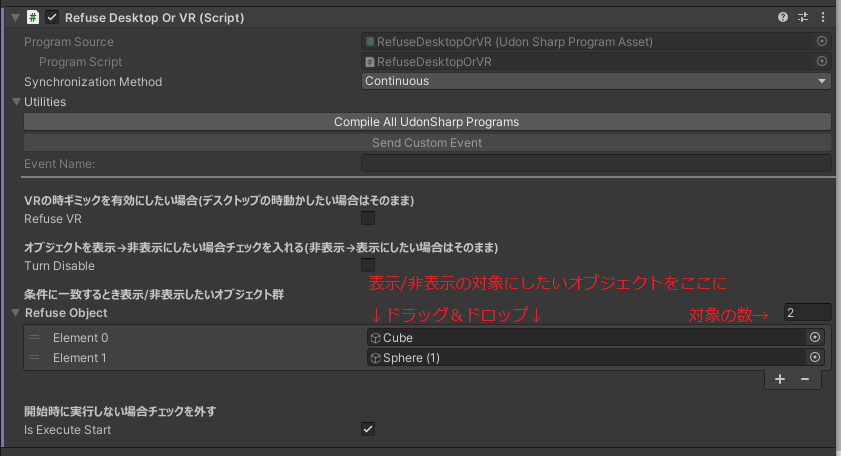
Task: Click the C# script icon in header
Action: point(33,17)
